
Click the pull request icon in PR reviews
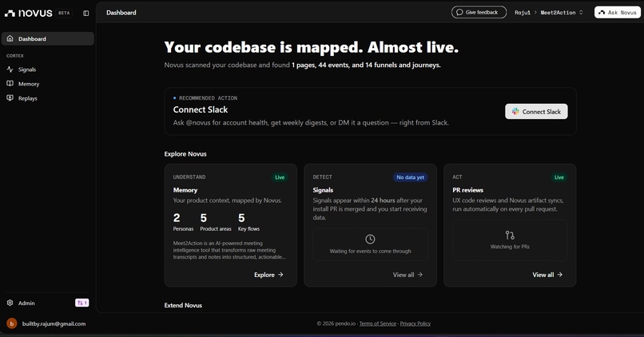pos(510,236)
